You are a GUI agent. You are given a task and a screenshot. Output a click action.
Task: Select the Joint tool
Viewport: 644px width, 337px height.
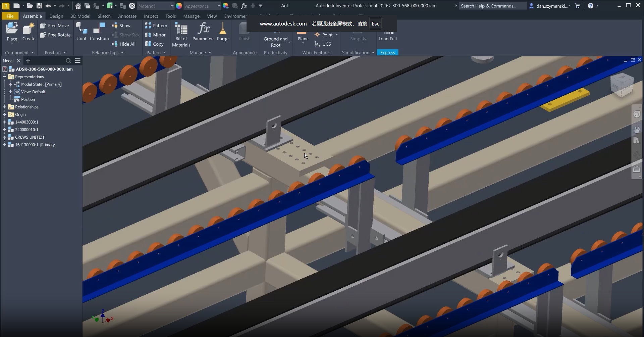[x=82, y=32]
